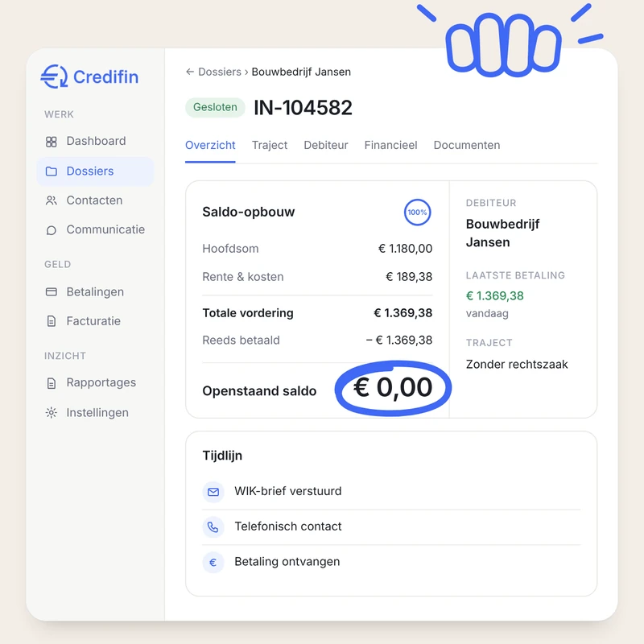Navigate to Facturatie
Screen dimensions: 644x644
click(x=95, y=321)
